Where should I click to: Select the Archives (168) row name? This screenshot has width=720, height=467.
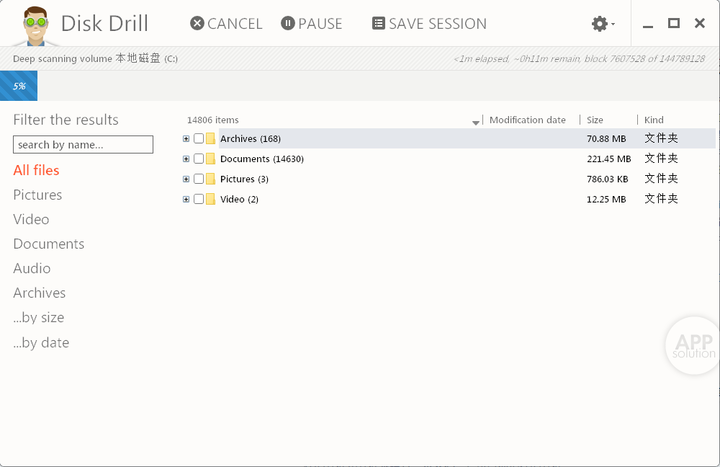(x=250, y=139)
